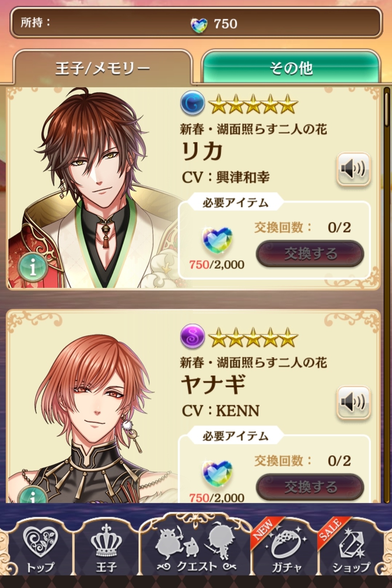Viewport: 392px width, 588px height.
Task: Click 交換する button for リカ
Action: pos(310,253)
